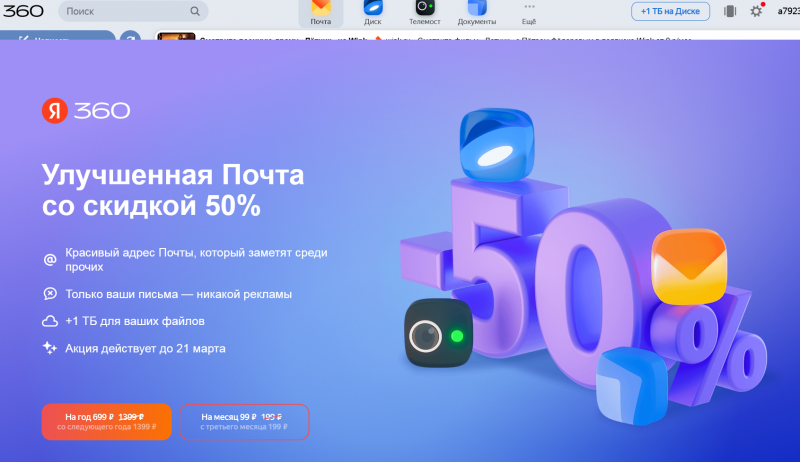The image size is (800, 462).
Task: Open the account menu a7923
Action: (787, 11)
